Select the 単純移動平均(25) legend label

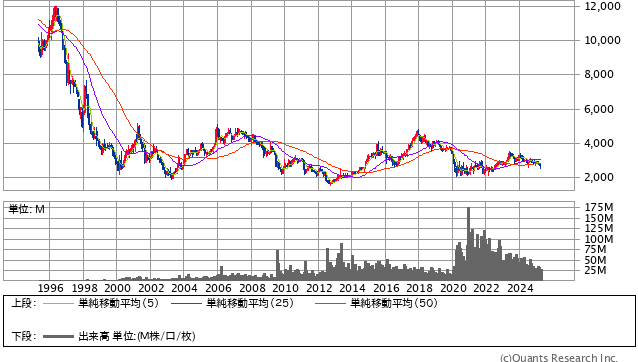coord(250,303)
